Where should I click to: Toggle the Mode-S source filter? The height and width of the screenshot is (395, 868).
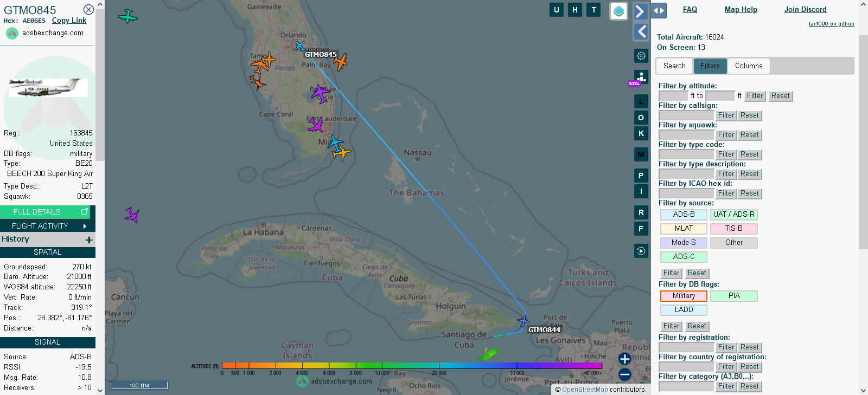pyautogui.click(x=684, y=243)
